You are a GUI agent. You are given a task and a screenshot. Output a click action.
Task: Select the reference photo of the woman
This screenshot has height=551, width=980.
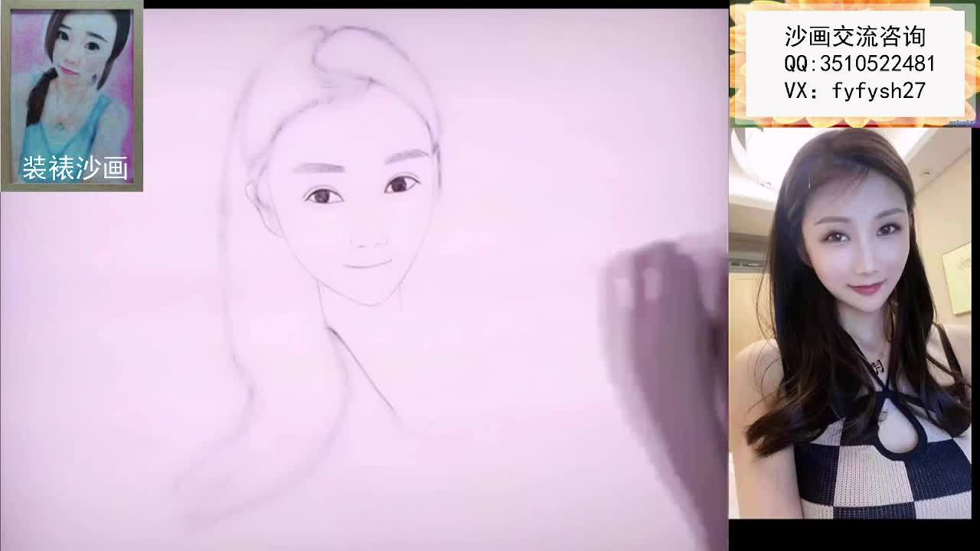click(x=850, y=323)
